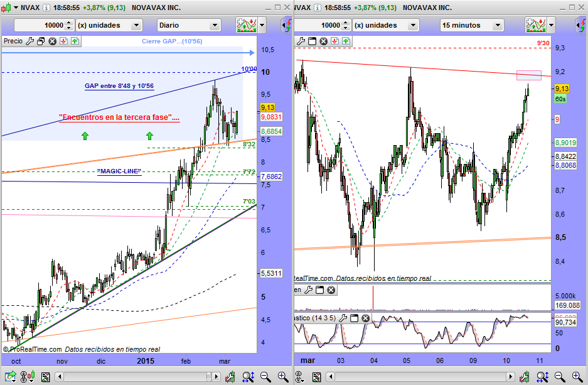Click the trade-from-chart icon in the daily bottom bar
588x385 pixels.
tap(230, 376)
